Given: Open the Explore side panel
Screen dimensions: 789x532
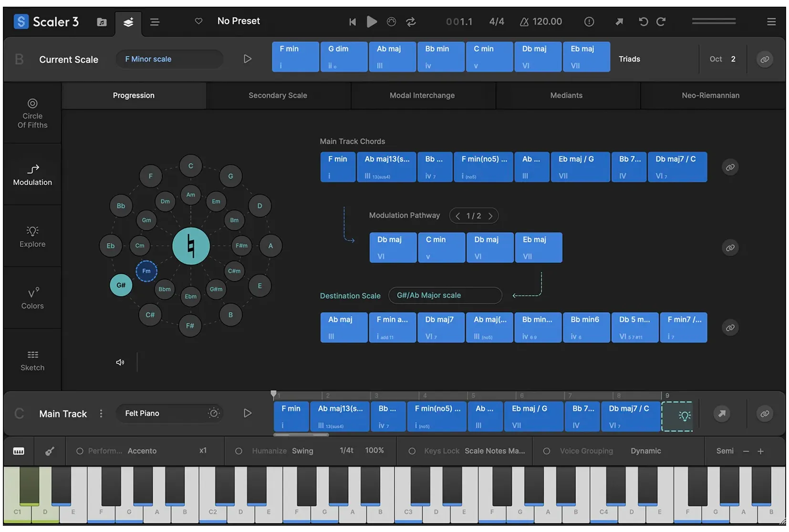Looking at the screenshot, I should pyautogui.click(x=32, y=237).
